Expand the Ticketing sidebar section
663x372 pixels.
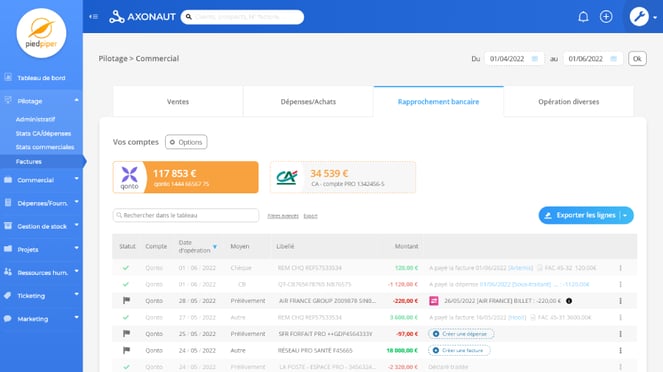click(x=77, y=294)
